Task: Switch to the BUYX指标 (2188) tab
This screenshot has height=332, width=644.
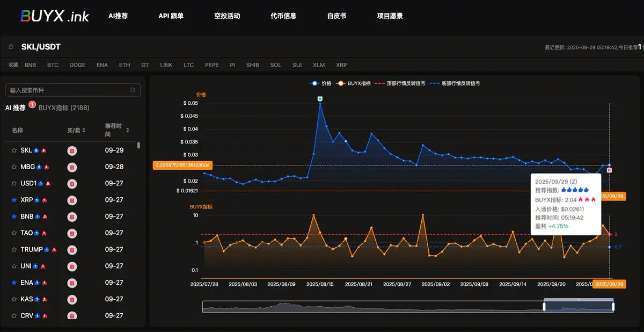Action: [x=64, y=107]
